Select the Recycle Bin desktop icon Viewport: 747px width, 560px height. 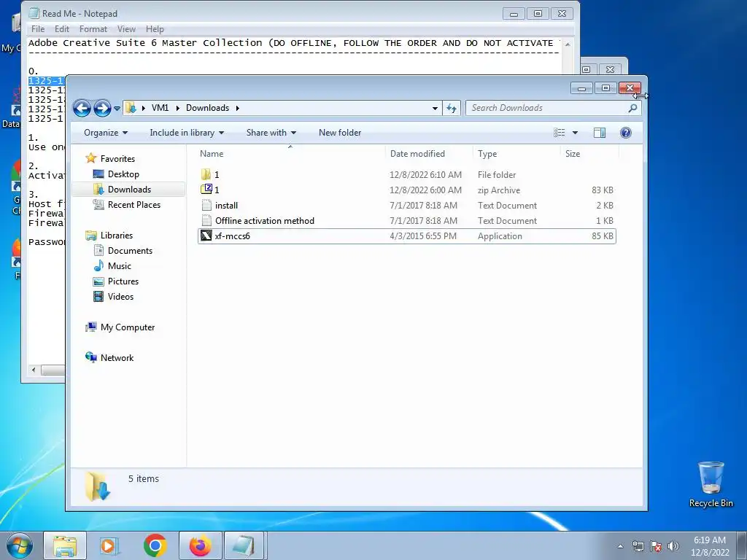711,484
